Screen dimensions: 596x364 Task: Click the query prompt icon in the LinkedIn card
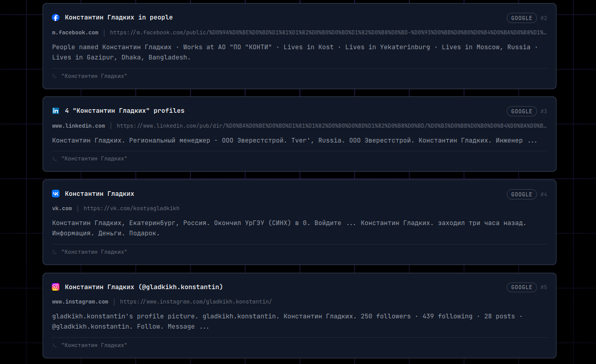54,159
